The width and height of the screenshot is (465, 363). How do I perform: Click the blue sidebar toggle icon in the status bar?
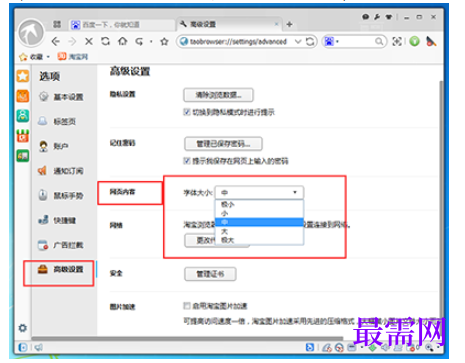tap(23, 348)
